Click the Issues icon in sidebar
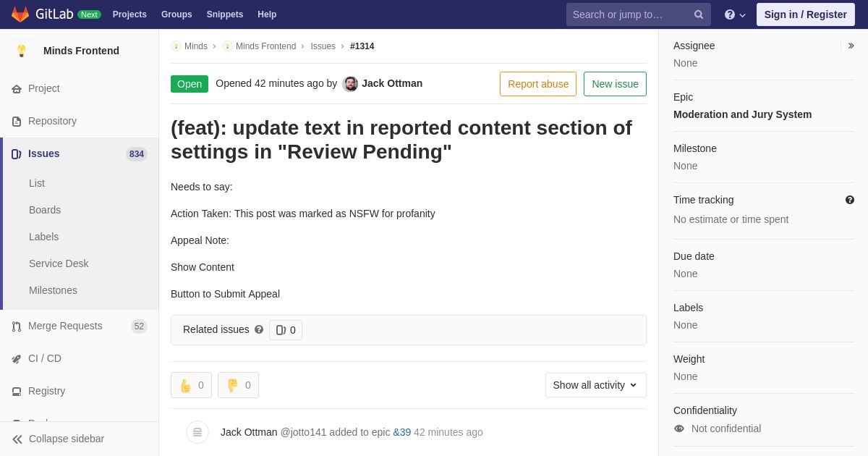Viewport: 868px width, 456px height. tap(17, 154)
